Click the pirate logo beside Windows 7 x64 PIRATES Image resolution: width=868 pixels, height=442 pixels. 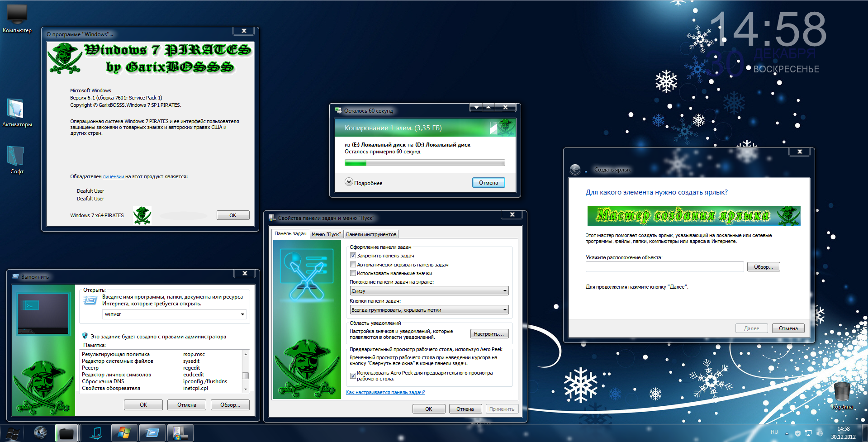(142, 215)
